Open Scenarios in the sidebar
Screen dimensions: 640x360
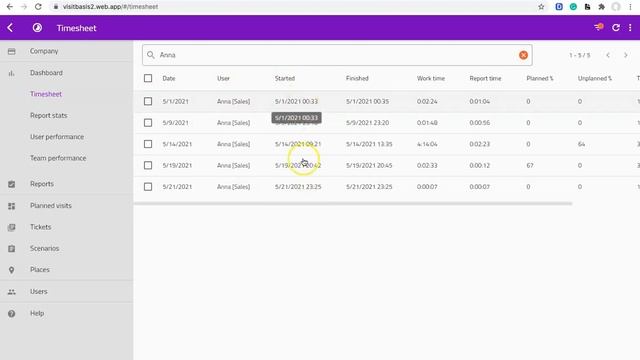[44, 248]
